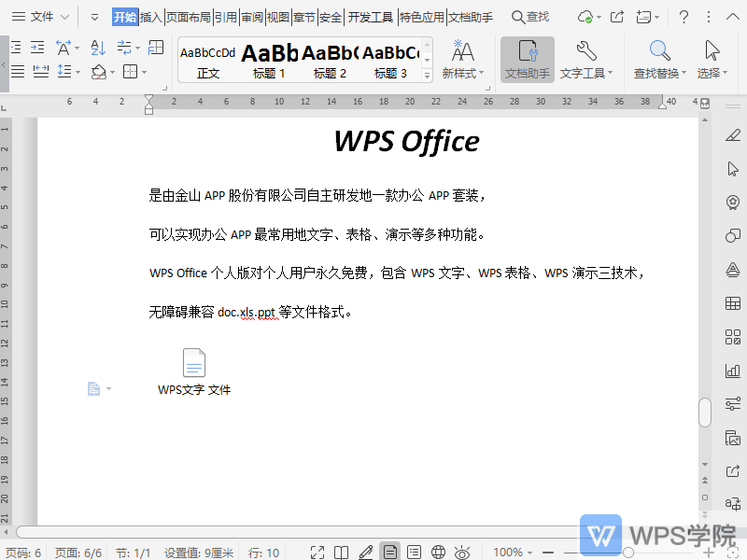Open the 文件 (File) menu
747x560 pixels.
coord(42,16)
